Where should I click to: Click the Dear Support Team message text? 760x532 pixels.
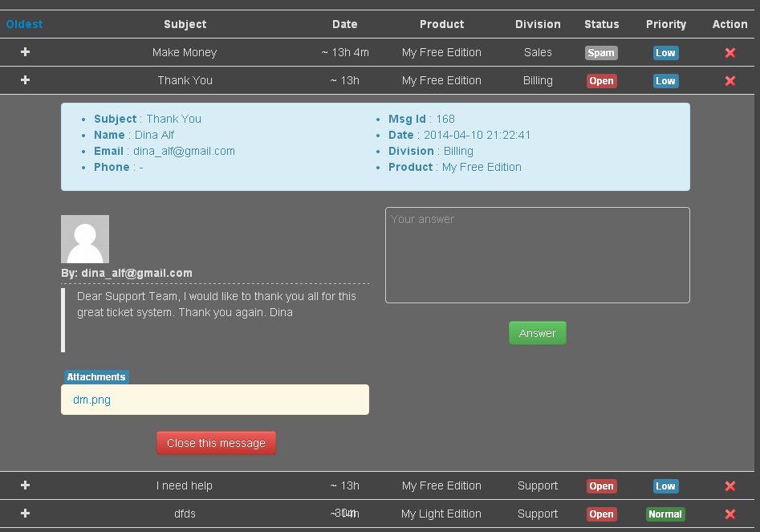click(x=216, y=304)
